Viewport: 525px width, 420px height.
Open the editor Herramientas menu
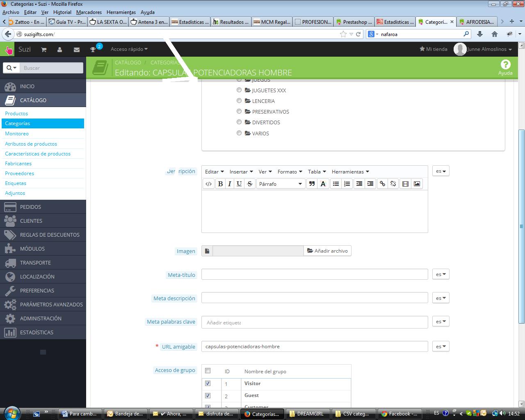click(350, 171)
